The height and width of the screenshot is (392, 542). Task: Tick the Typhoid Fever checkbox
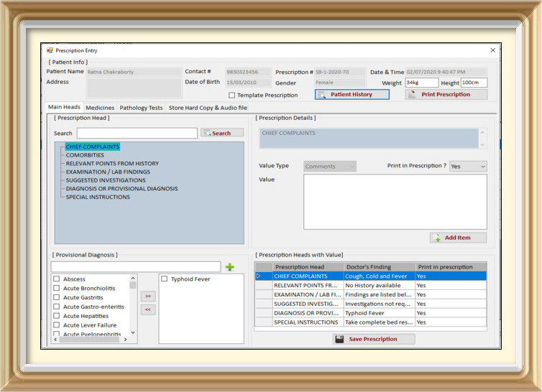click(165, 279)
